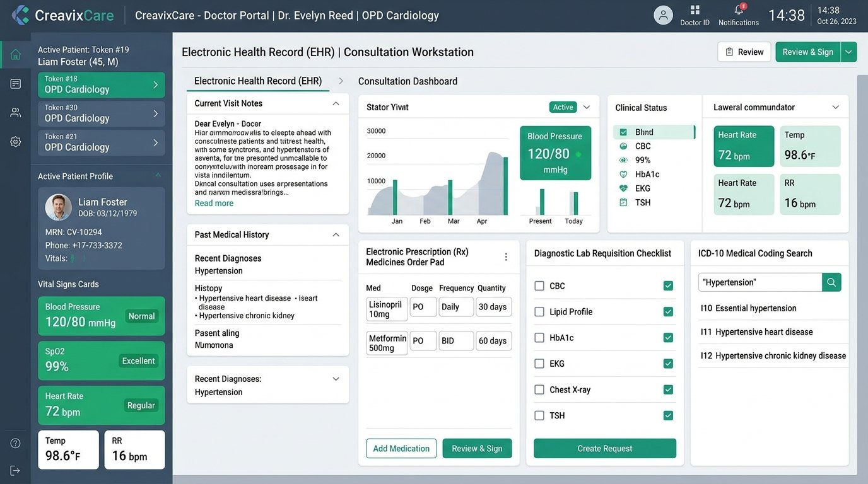Uncheck the green checkbox in Chest X-ray row
The image size is (868, 484).
tap(668, 389)
